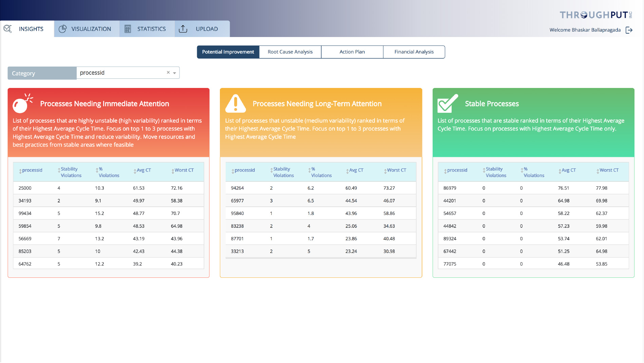Expand the processid selection list
Viewport: 644px width, 363px height.
pos(175,73)
